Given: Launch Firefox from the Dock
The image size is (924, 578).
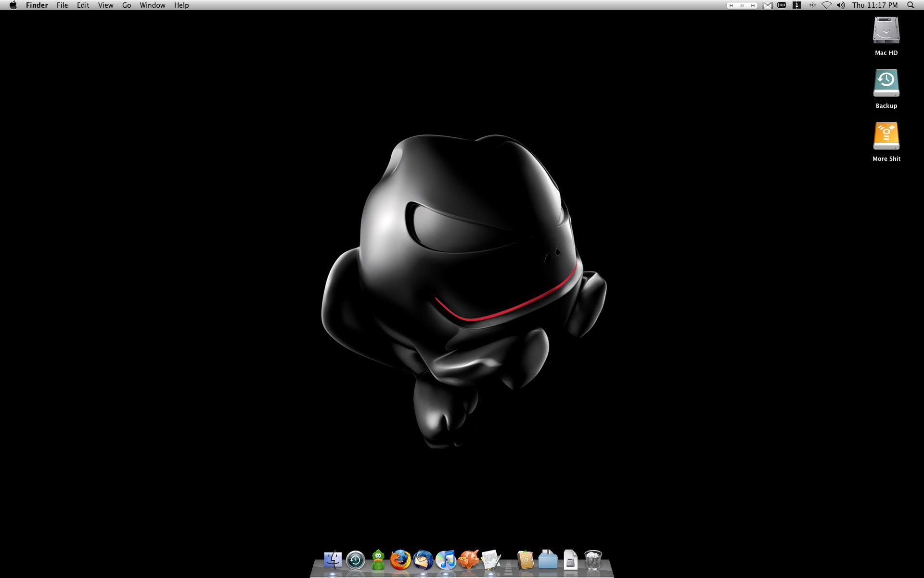Looking at the screenshot, I should tap(400, 560).
